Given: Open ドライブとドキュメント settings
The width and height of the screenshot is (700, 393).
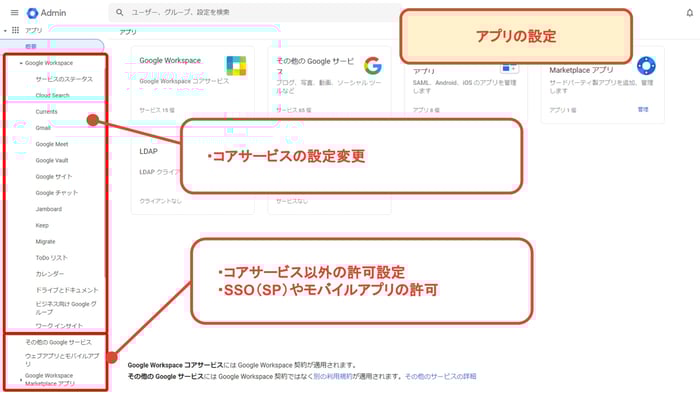Looking at the screenshot, I should (67, 290).
